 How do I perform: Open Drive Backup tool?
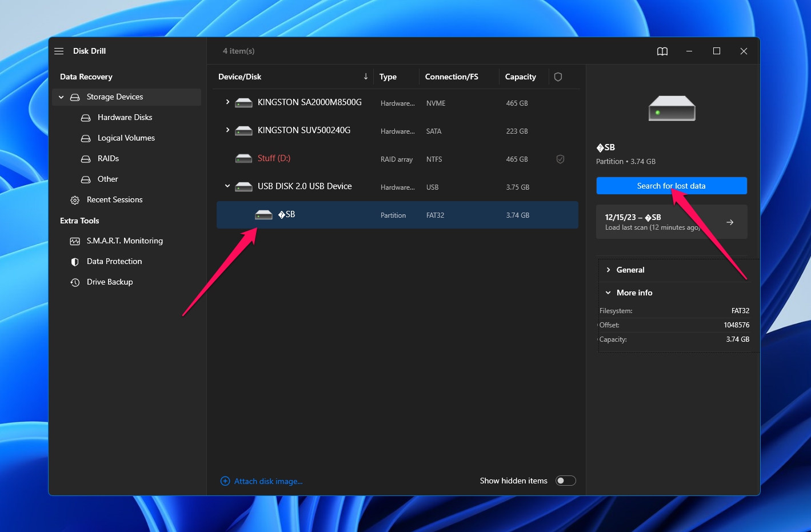coord(110,282)
